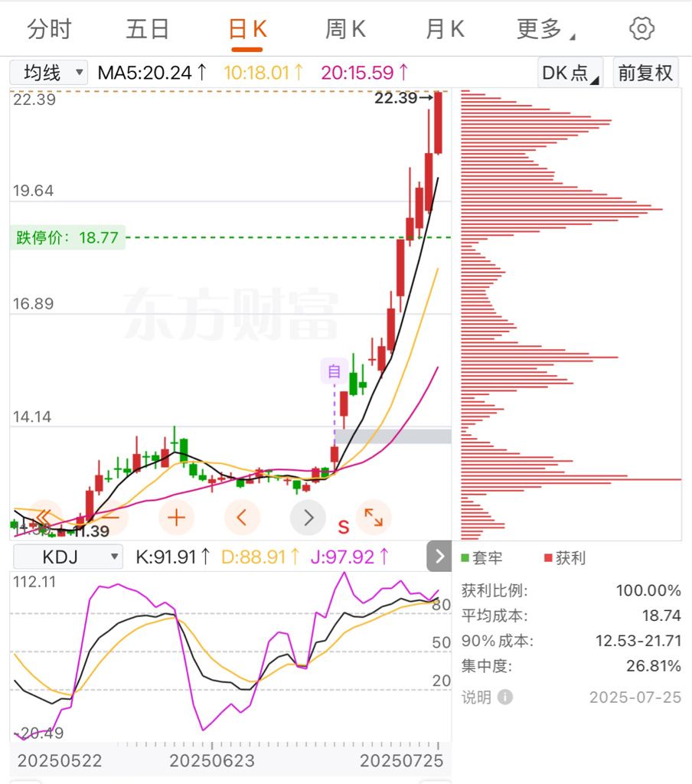Tap the minus zoom-out chart icon

pyautogui.click(x=111, y=518)
